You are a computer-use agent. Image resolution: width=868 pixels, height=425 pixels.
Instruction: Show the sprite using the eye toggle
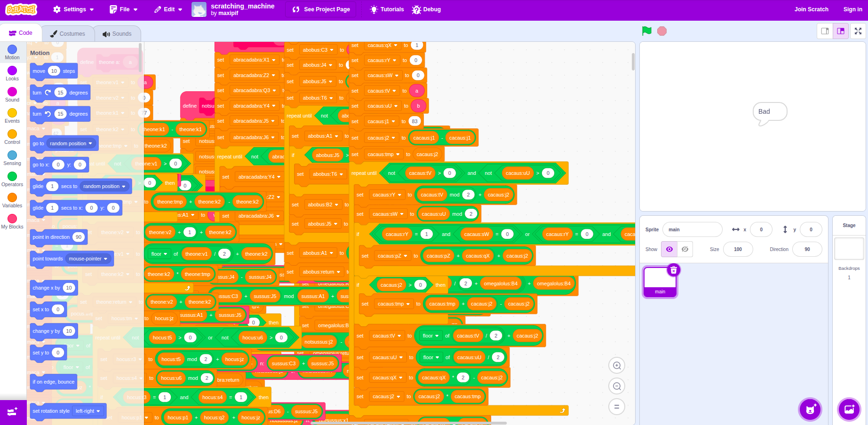tap(669, 249)
